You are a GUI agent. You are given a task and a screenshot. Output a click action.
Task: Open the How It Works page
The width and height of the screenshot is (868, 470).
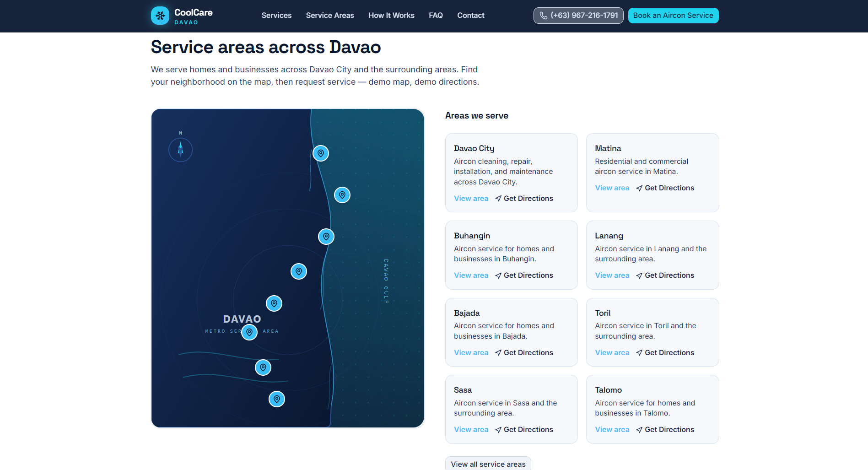coord(391,16)
